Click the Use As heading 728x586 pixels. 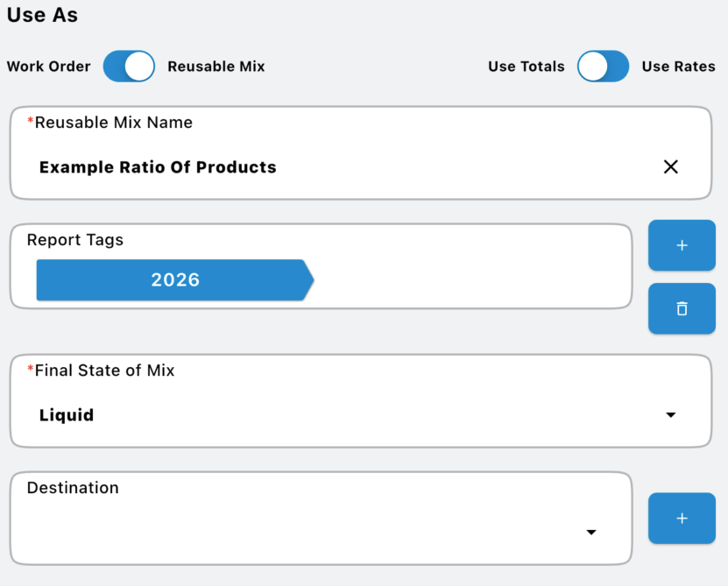click(42, 16)
